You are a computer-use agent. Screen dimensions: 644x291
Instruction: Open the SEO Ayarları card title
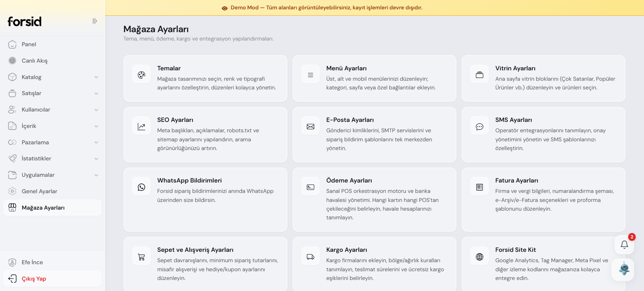tap(175, 120)
